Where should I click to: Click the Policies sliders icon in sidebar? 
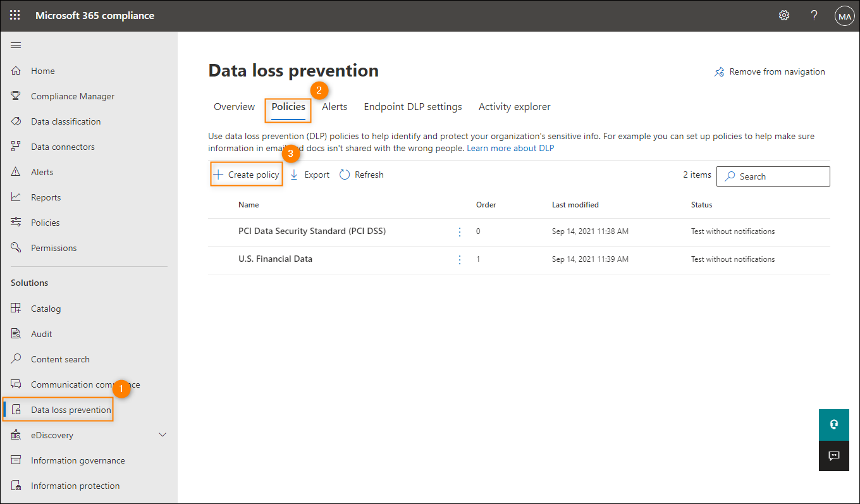16,223
